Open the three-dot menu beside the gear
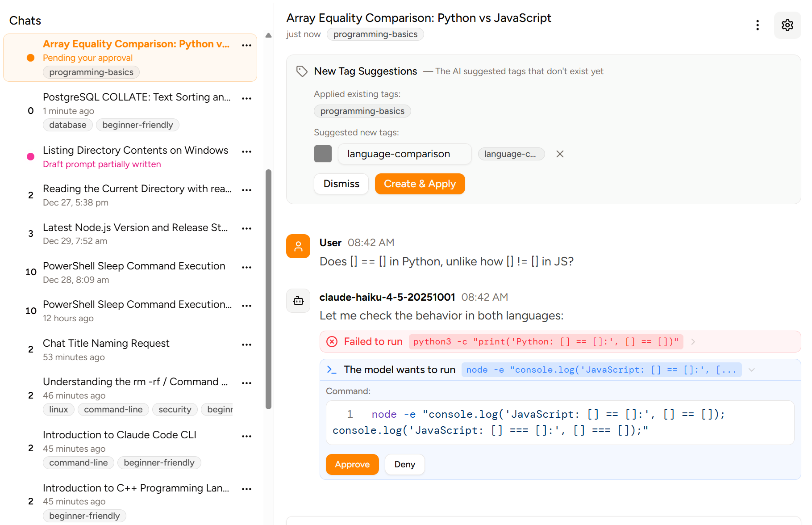812x525 pixels. click(x=758, y=25)
